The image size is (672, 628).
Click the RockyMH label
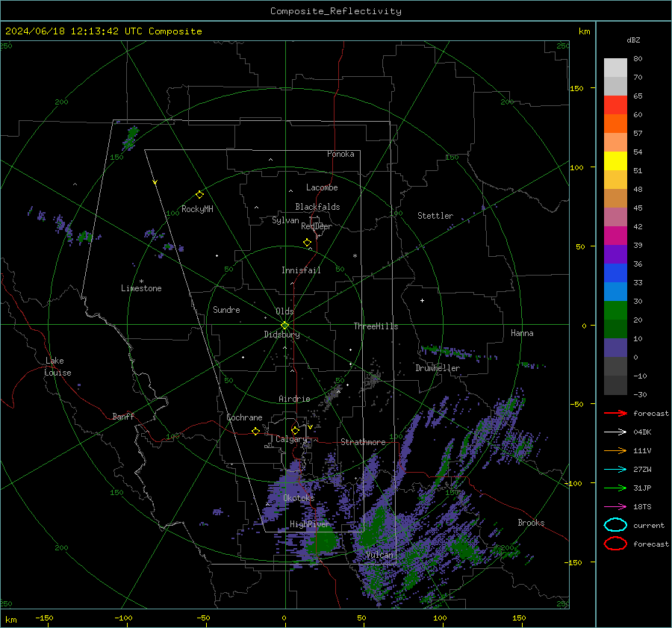[x=197, y=209]
